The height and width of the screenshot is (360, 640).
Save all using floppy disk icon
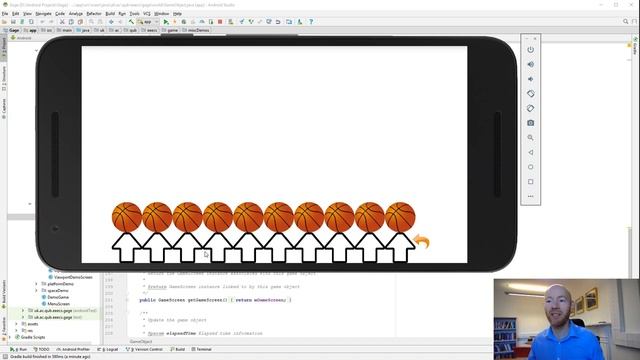[13, 22]
